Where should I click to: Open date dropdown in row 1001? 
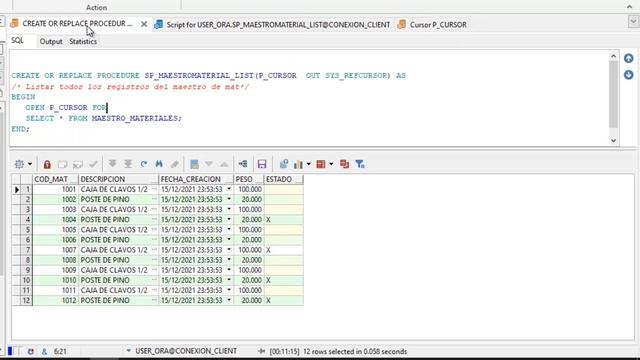pyautogui.click(x=229, y=189)
